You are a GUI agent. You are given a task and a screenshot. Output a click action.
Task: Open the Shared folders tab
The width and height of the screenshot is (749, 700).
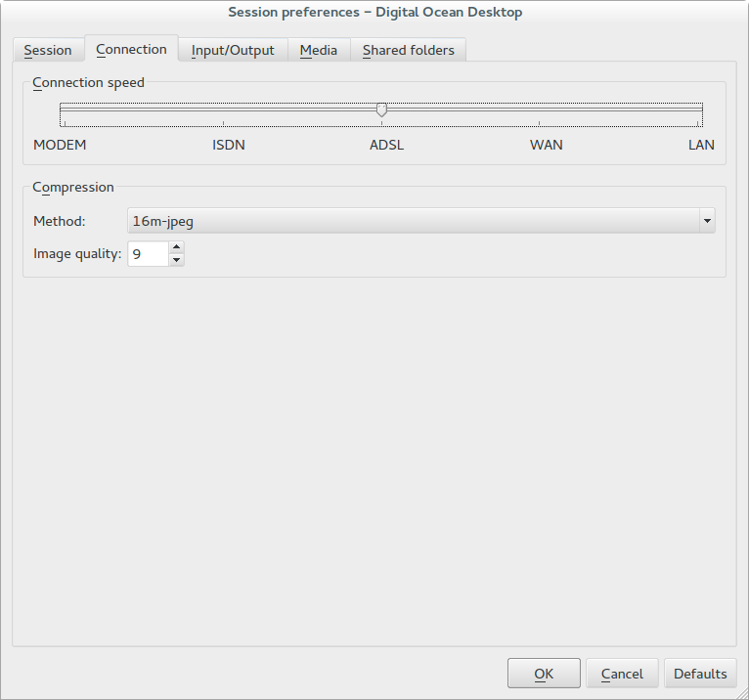point(409,50)
